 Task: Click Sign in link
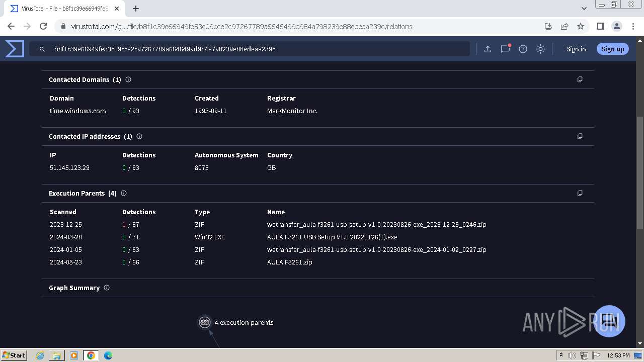576,49
